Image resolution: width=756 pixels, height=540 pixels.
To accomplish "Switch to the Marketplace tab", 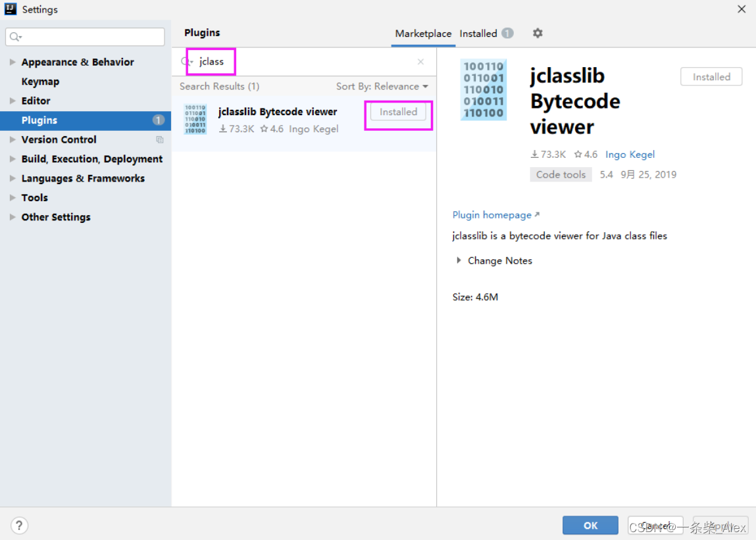I will (423, 34).
